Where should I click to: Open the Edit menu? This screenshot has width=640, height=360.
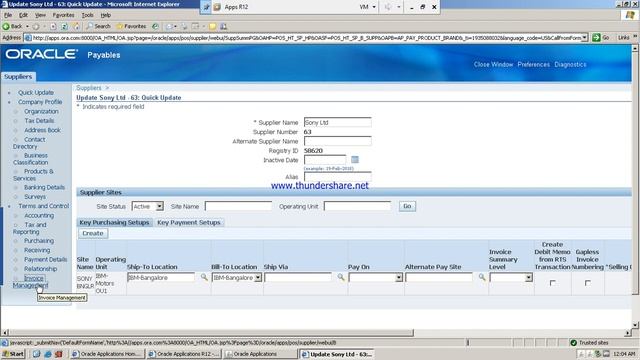(x=23, y=15)
